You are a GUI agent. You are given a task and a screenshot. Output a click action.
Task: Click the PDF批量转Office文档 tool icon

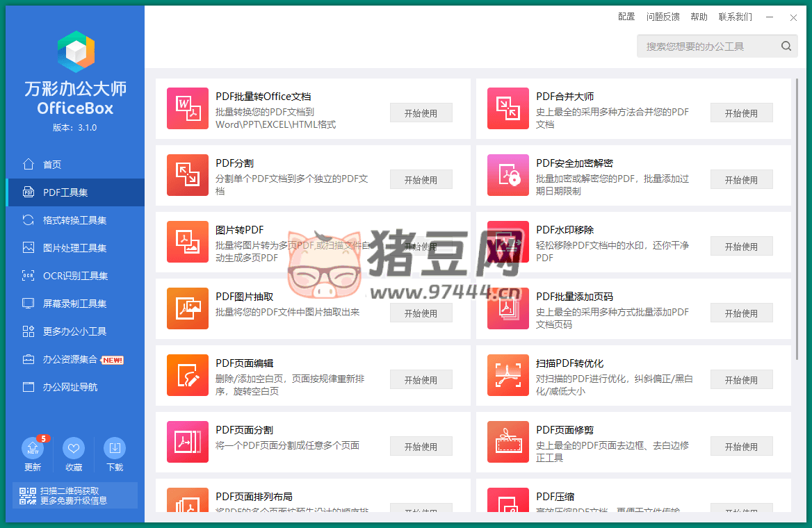click(x=188, y=108)
